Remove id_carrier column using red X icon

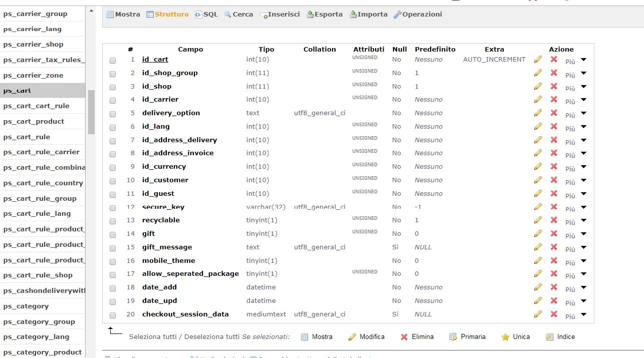(554, 99)
